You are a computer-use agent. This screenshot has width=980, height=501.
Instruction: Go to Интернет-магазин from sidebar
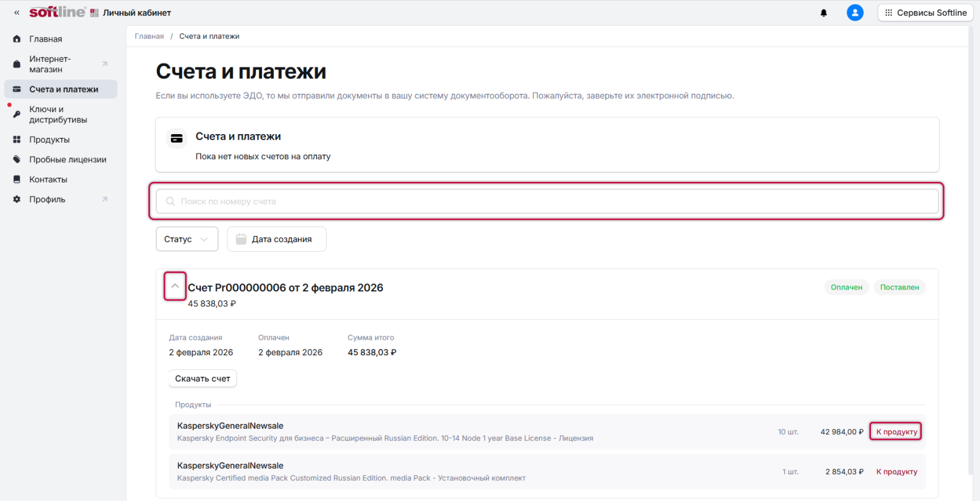pos(50,64)
